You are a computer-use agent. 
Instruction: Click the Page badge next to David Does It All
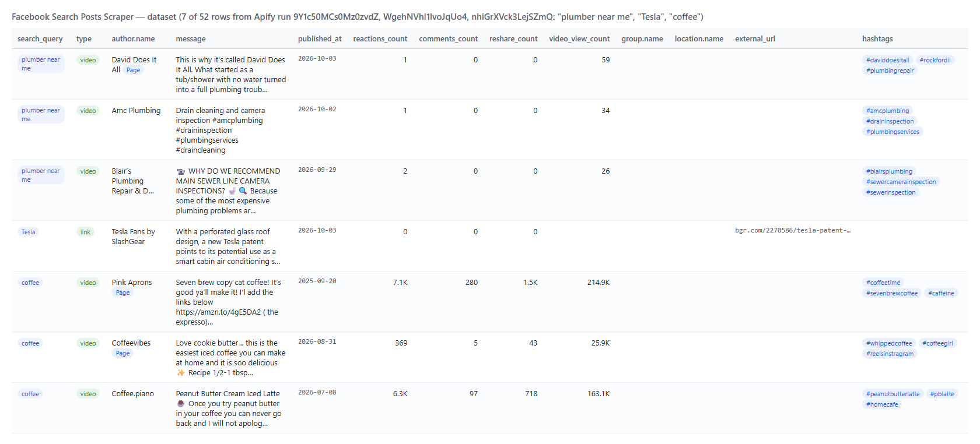click(x=133, y=70)
